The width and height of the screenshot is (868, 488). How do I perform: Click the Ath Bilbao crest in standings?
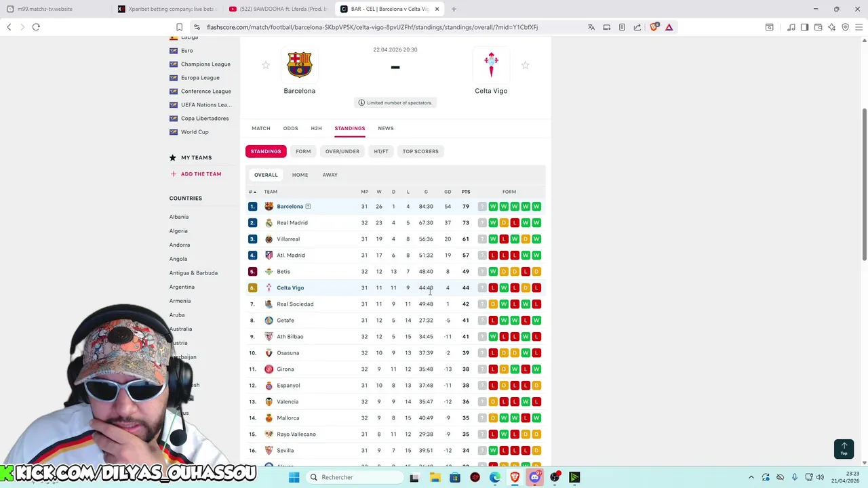pos(269,337)
